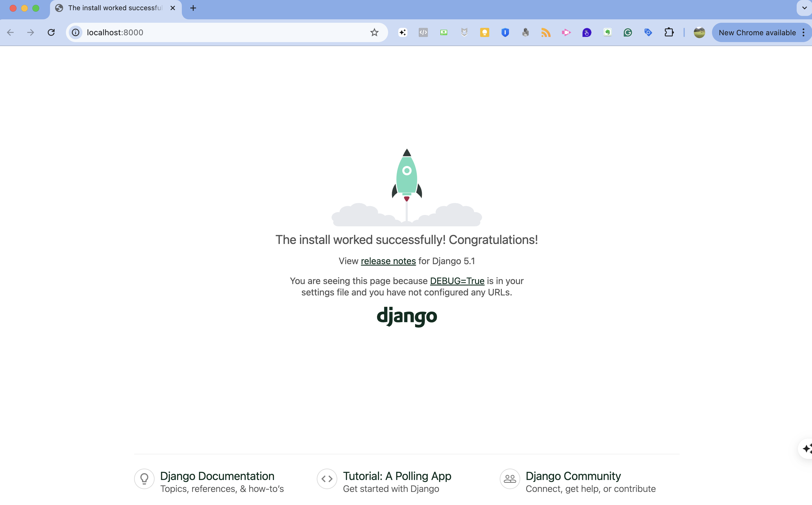Image resolution: width=812 pixels, height=505 pixels.
Task: Reload the localhost:8000 page
Action: [51, 32]
